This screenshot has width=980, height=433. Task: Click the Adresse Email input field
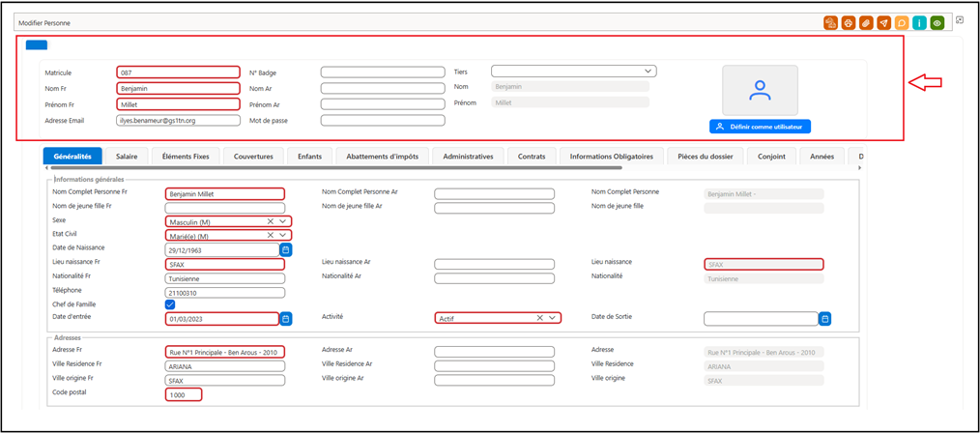178,121
